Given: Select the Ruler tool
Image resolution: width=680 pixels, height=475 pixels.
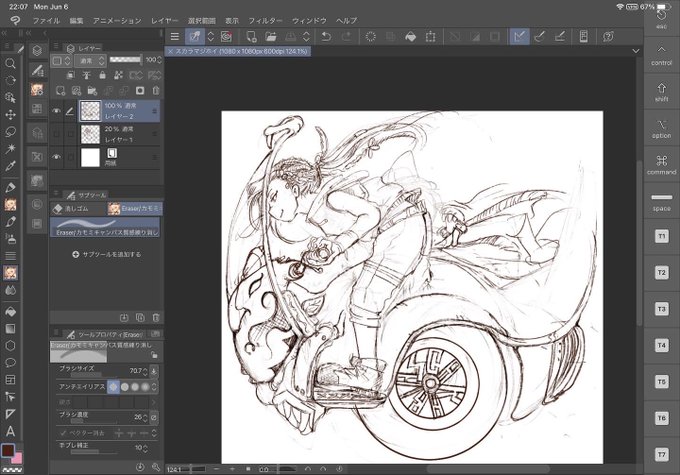Looking at the screenshot, I should 10,414.
